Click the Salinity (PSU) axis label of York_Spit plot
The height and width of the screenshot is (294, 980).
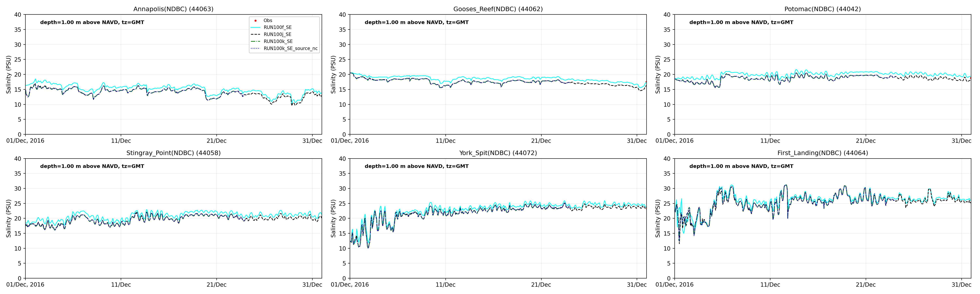click(333, 218)
